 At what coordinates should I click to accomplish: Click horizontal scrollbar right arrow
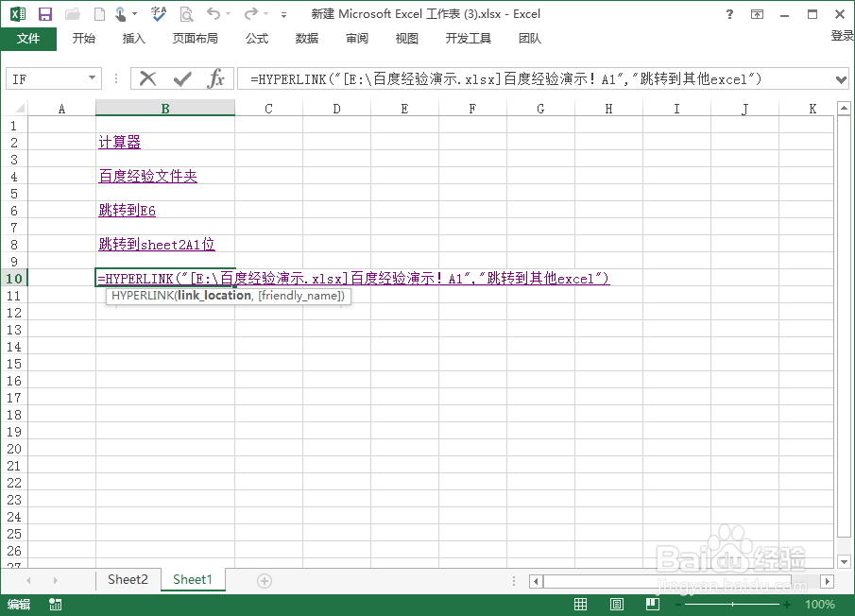click(828, 582)
